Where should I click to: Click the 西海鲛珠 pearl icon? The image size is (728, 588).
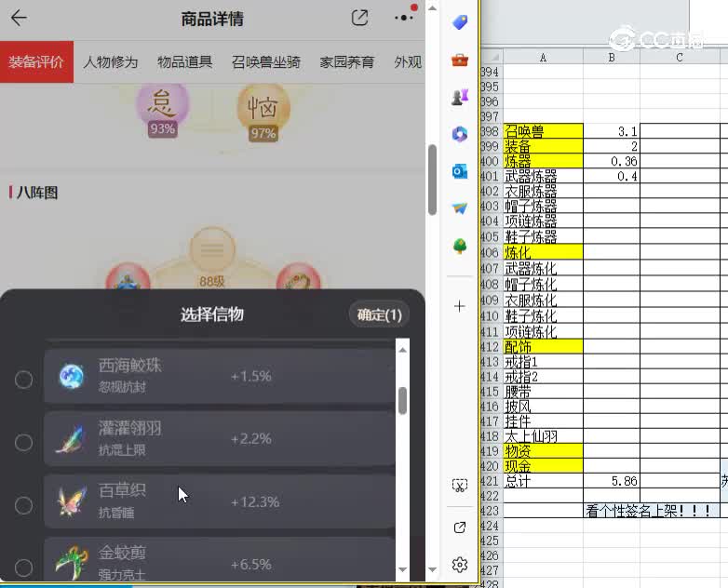point(72,377)
